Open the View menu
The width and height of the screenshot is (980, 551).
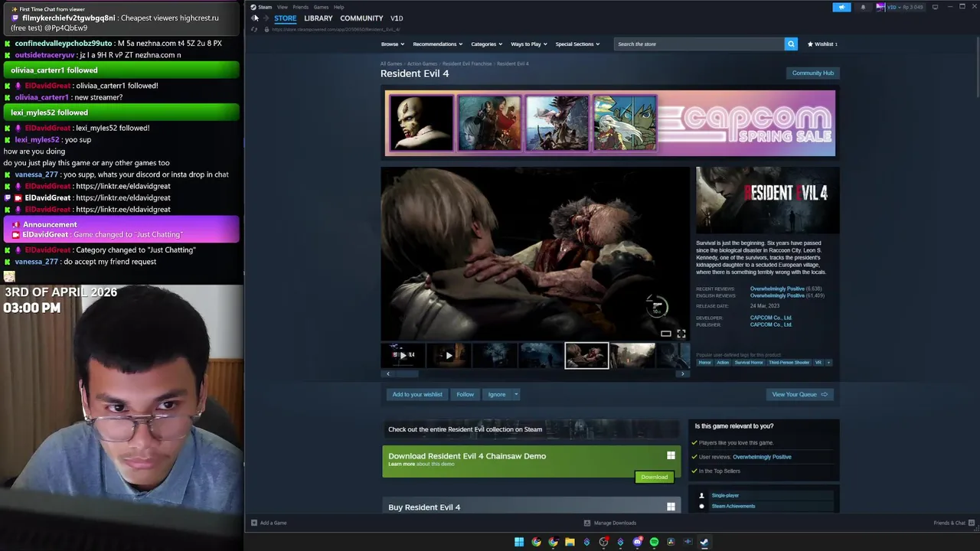pos(283,7)
